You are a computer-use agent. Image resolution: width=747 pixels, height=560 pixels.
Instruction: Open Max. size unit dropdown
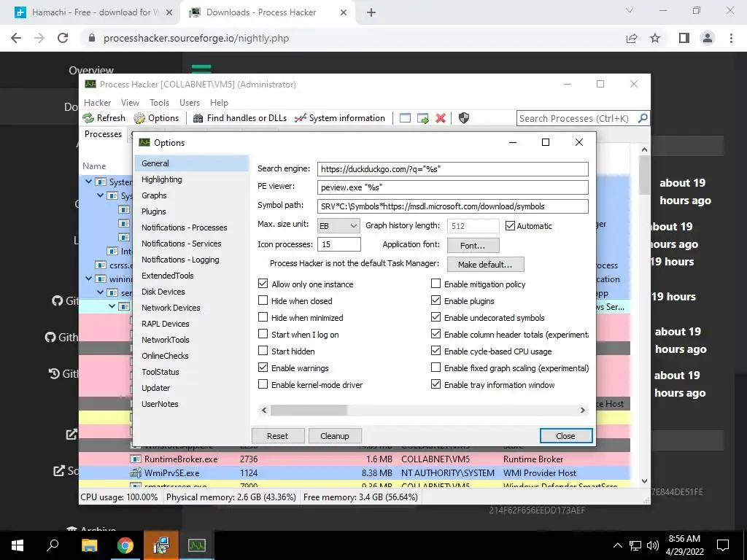click(338, 226)
